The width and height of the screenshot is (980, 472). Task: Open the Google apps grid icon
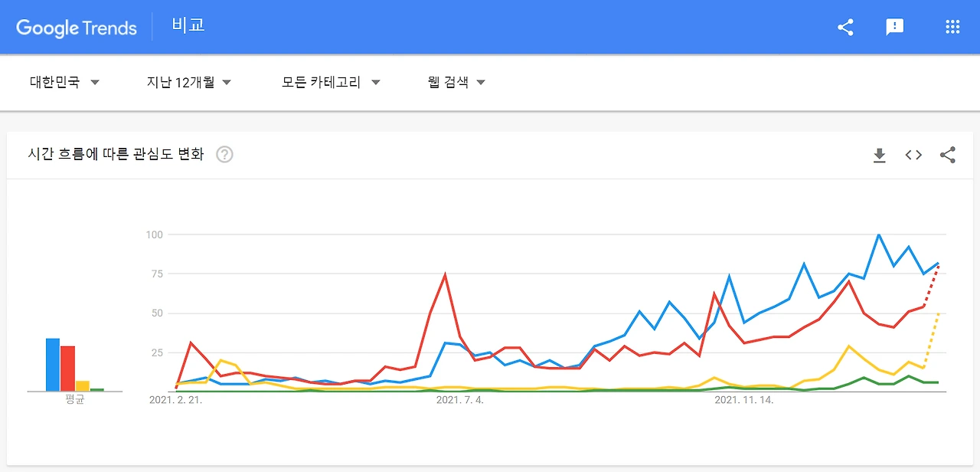pos(952,28)
